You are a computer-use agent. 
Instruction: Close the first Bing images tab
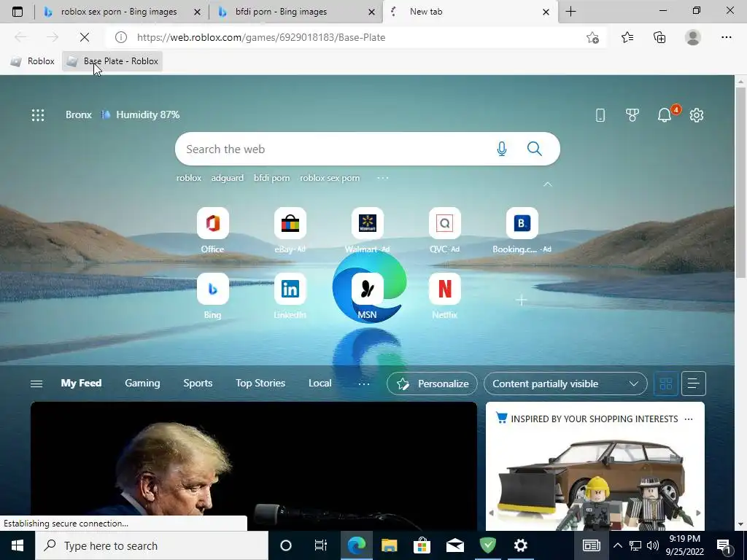click(197, 12)
